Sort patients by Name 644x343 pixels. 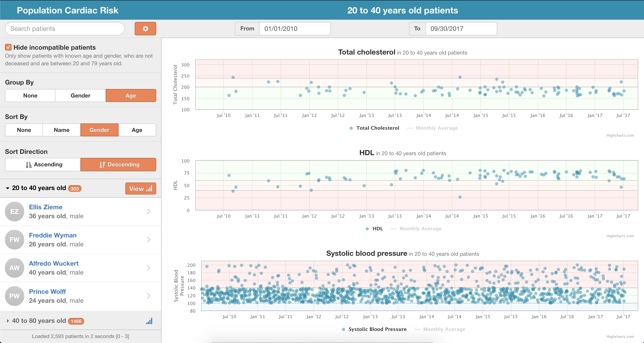(62, 130)
